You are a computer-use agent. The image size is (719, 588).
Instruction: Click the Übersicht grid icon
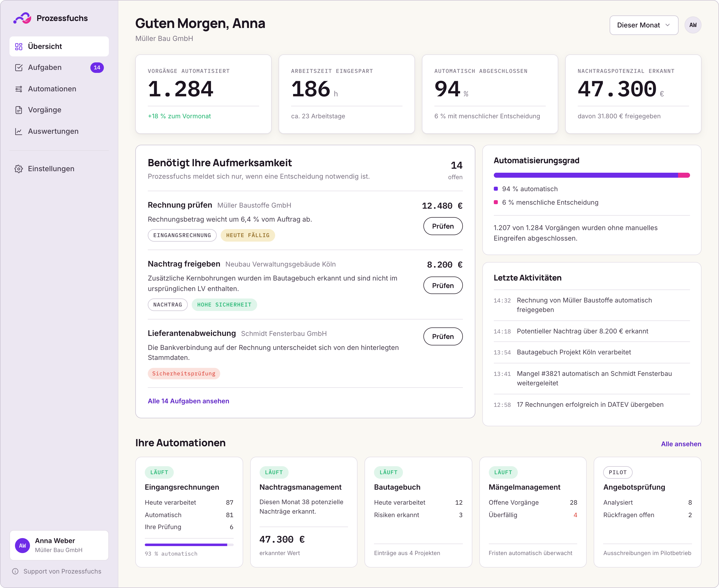click(x=19, y=46)
